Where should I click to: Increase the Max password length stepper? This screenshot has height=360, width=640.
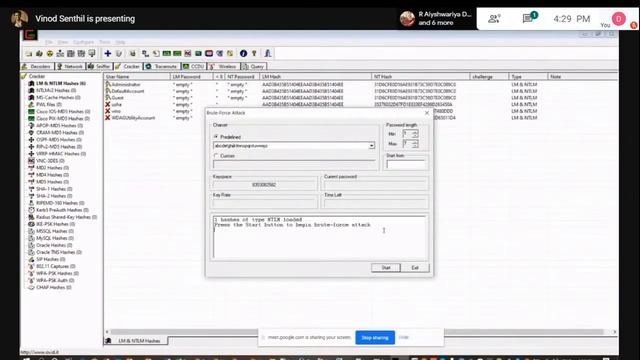415,142
